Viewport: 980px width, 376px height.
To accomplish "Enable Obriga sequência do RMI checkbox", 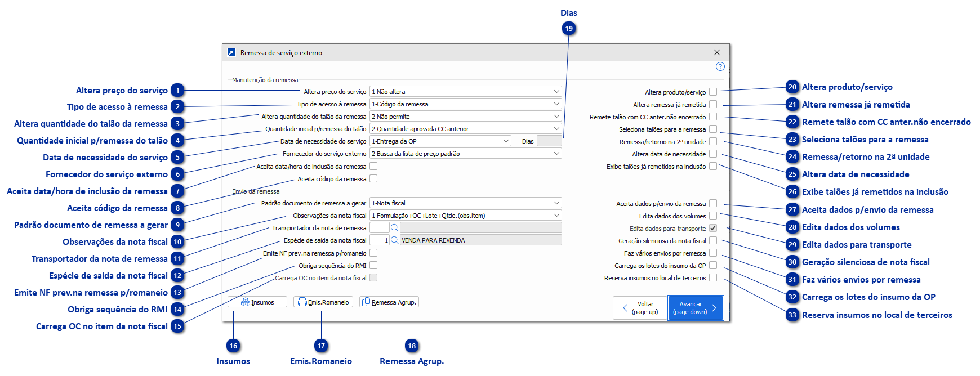I will pyautogui.click(x=373, y=265).
